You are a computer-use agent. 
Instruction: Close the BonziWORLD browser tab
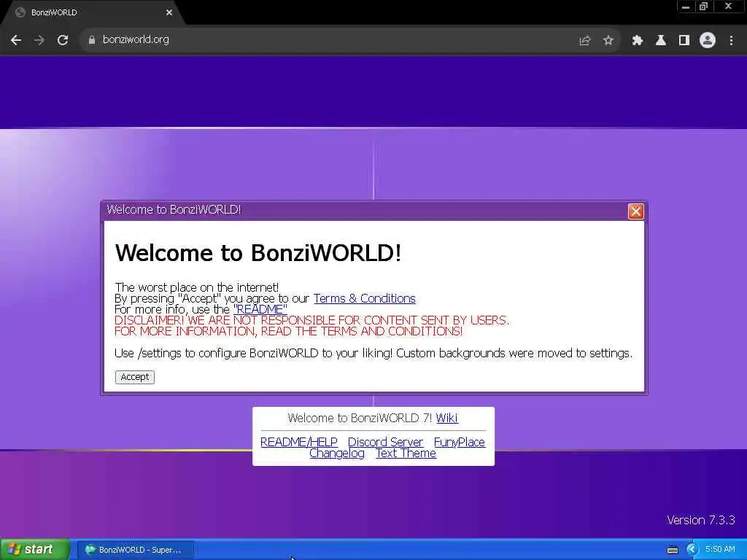click(x=169, y=12)
